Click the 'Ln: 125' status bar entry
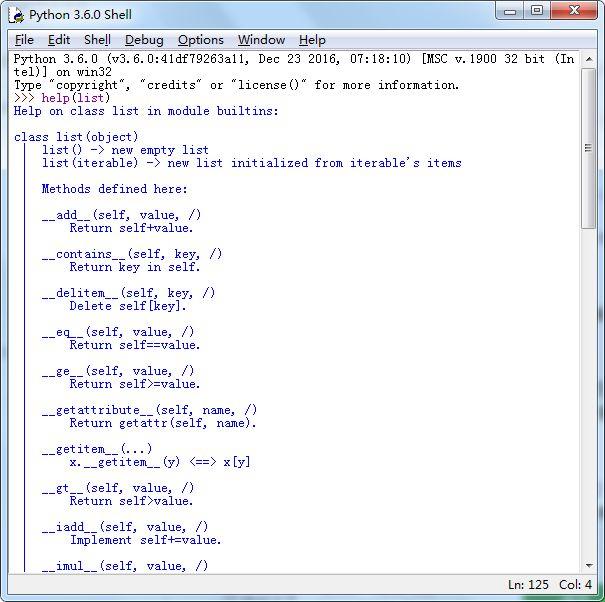The width and height of the screenshot is (605, 602). [528, 585]
